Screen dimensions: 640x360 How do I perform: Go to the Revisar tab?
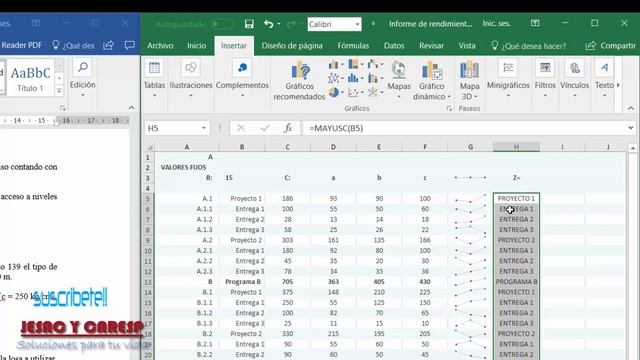[431, 46]
